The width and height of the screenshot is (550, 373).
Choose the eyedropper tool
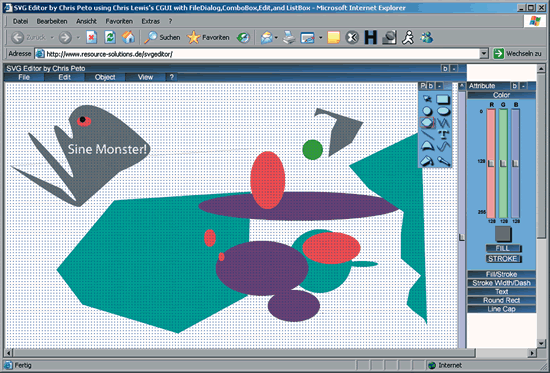pyautogui.click(x=444, y=161)
